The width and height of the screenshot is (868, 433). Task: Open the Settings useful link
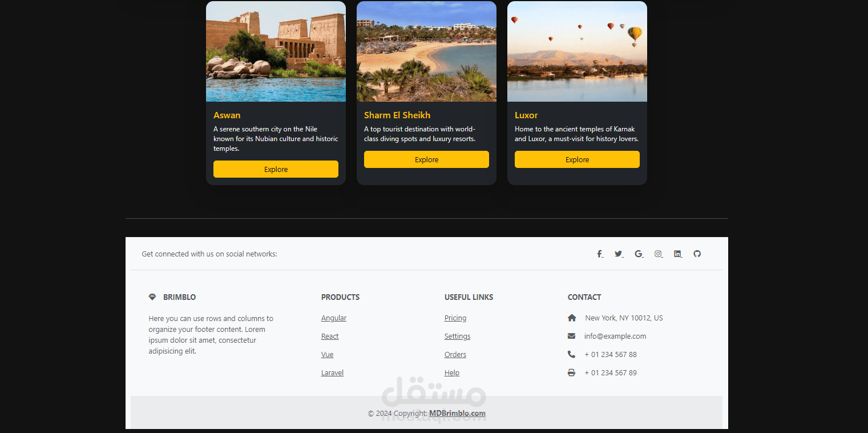pyautogui.click(x=457, y=336)
